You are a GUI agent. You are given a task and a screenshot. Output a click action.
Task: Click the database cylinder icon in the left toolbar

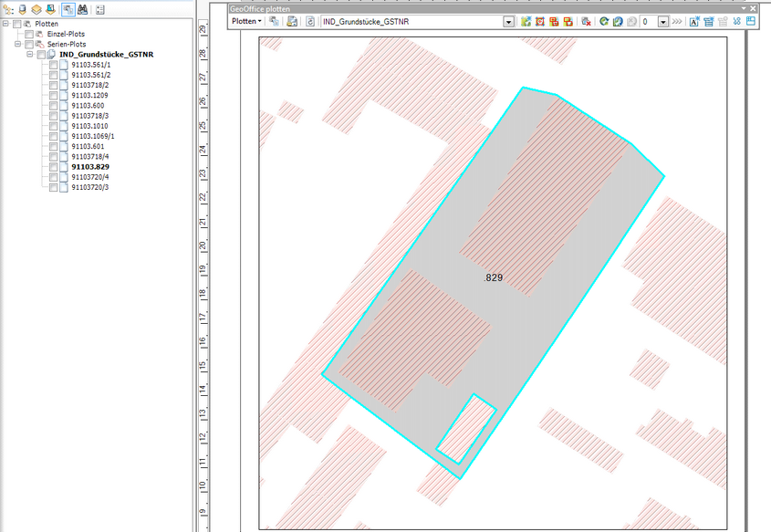(23, 9)
